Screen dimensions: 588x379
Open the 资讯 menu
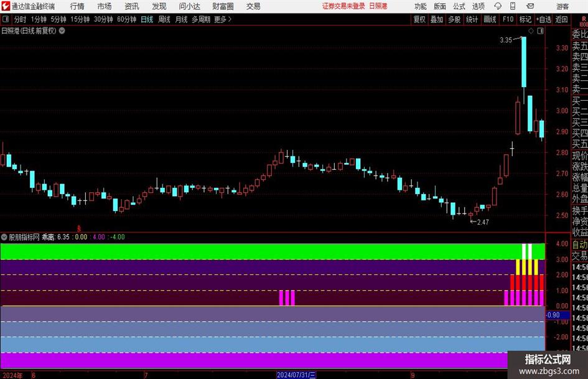[132, 6]
